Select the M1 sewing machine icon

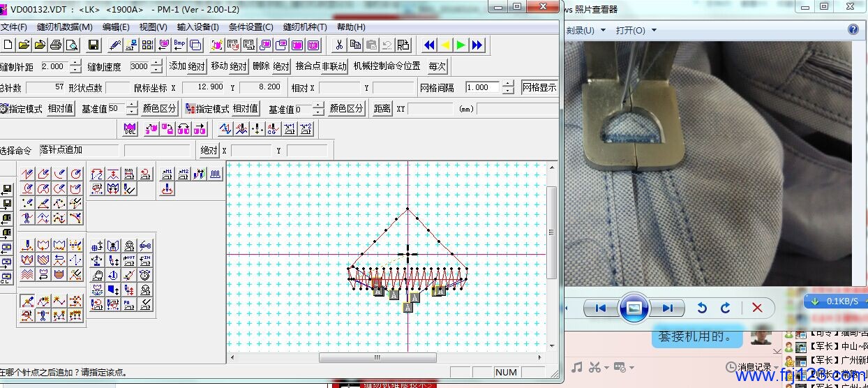[167, 174]
